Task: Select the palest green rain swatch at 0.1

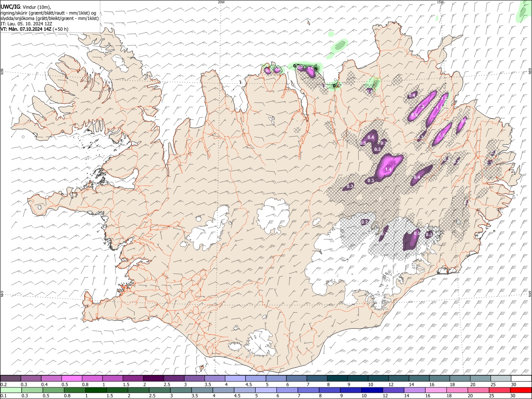Action: (x=11, y=390)
